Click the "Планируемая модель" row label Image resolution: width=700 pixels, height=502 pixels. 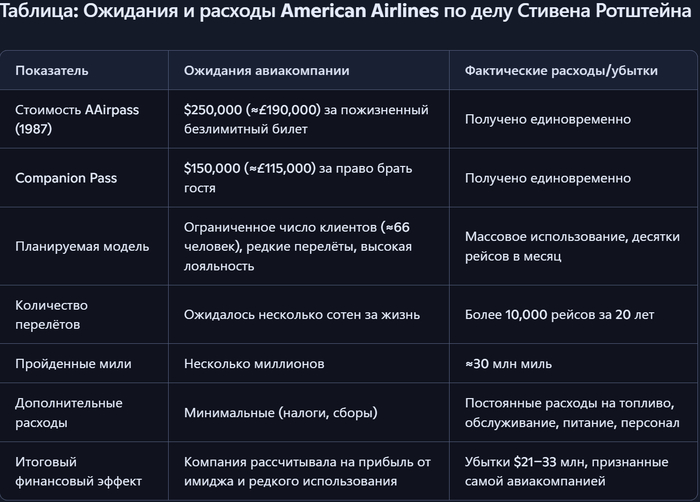click(82, 246)
